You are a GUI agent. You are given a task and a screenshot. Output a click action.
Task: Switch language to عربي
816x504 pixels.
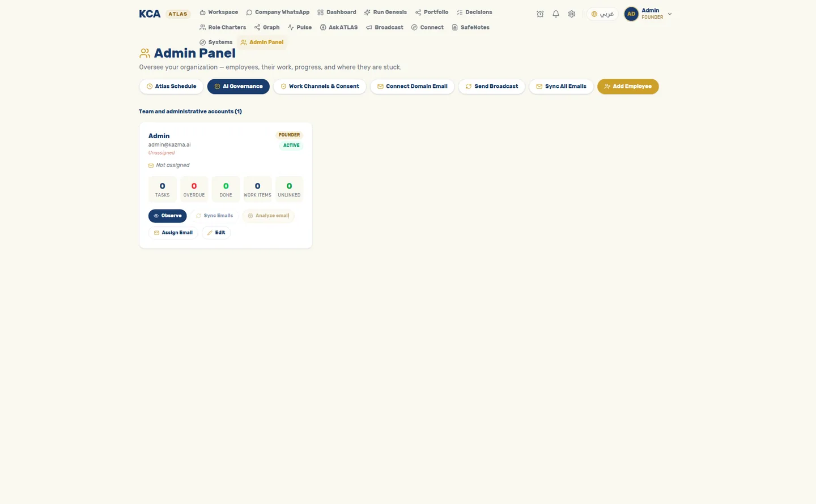pyautogui.click(x=602, y=14)
